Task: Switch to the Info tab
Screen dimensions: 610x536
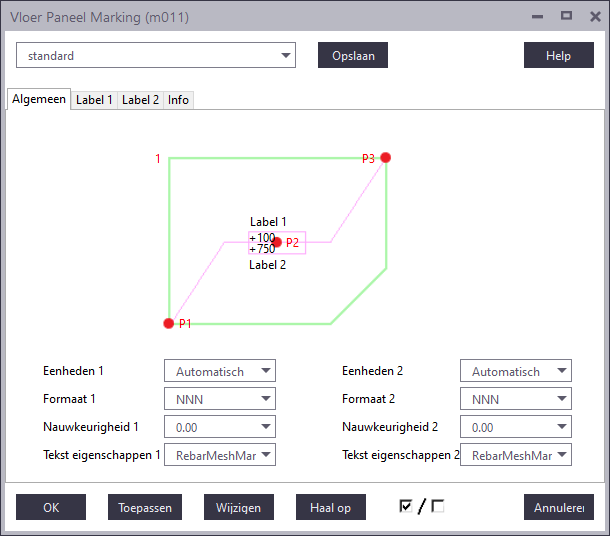Action: (x=178, y=100)
